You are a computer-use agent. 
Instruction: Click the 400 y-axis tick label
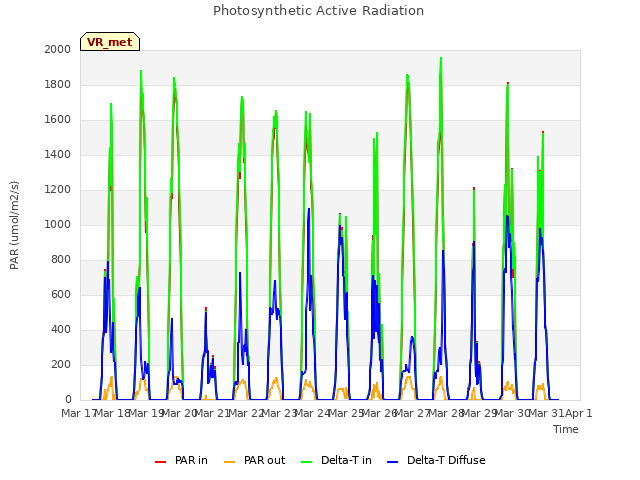click(x=61, y=329)
